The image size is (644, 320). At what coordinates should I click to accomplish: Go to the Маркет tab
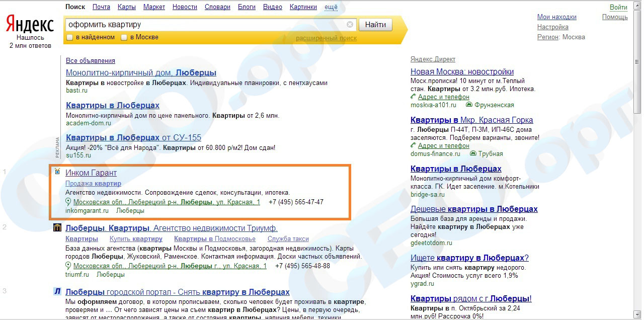point(154,7)
